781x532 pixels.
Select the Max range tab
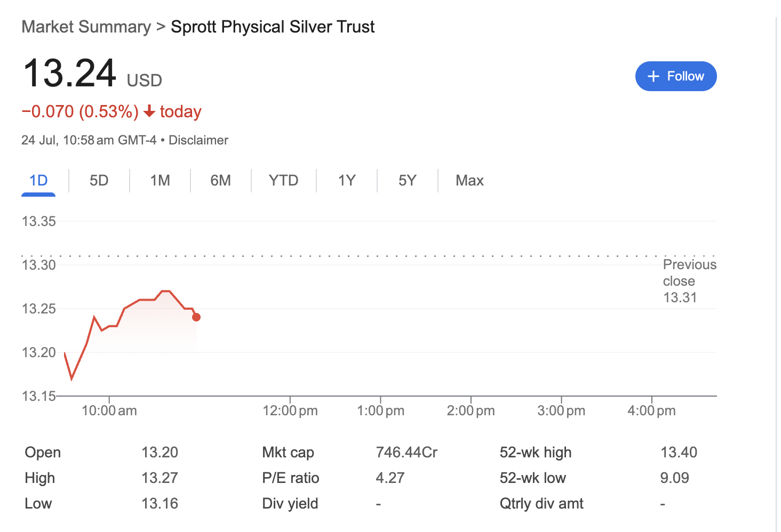point(469,181)
